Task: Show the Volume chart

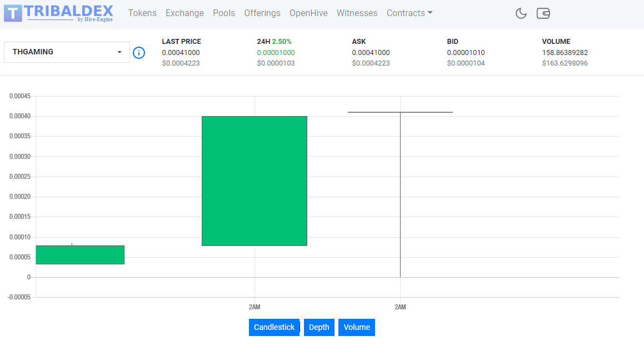Action: [357, 327]
